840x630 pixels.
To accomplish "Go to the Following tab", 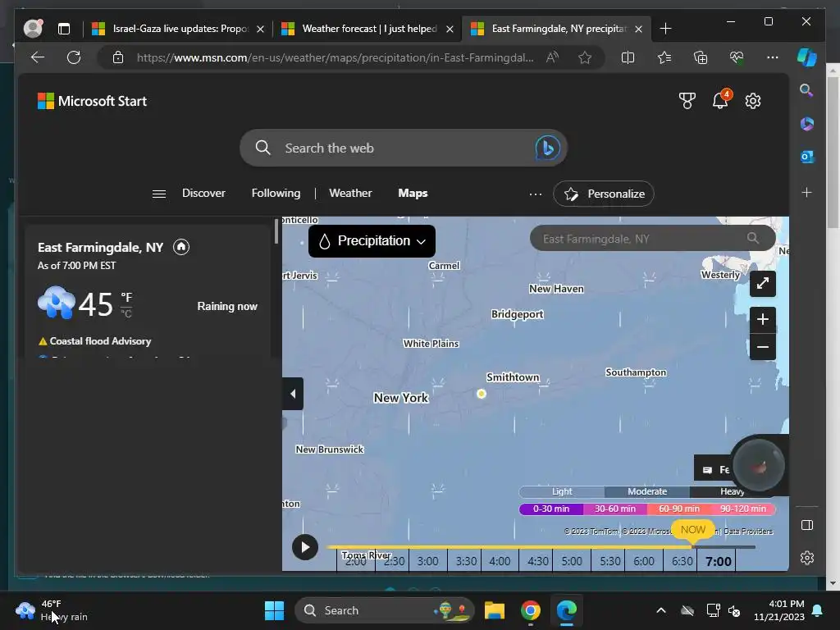I will click(x=276, y=193).
